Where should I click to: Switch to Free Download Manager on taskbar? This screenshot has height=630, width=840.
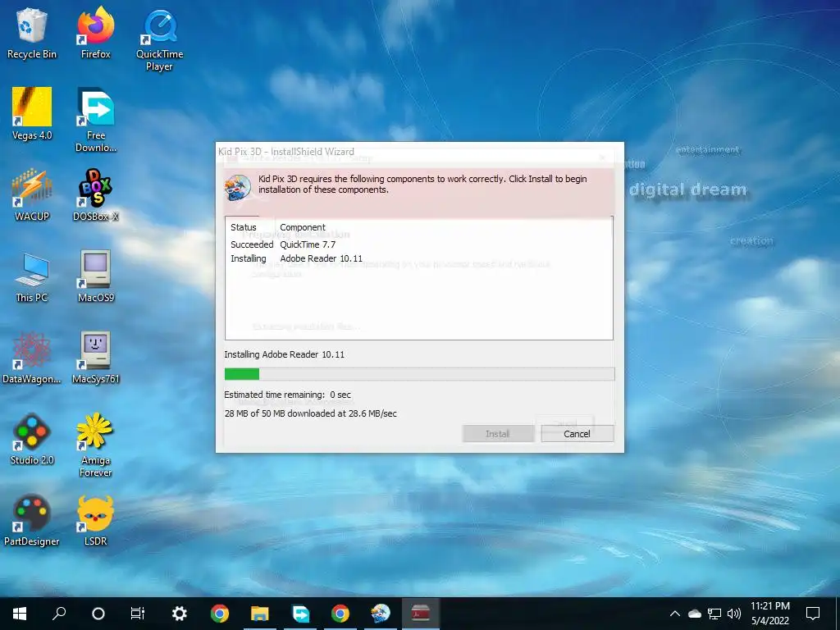pyautogui.click(x=300, y=614)
